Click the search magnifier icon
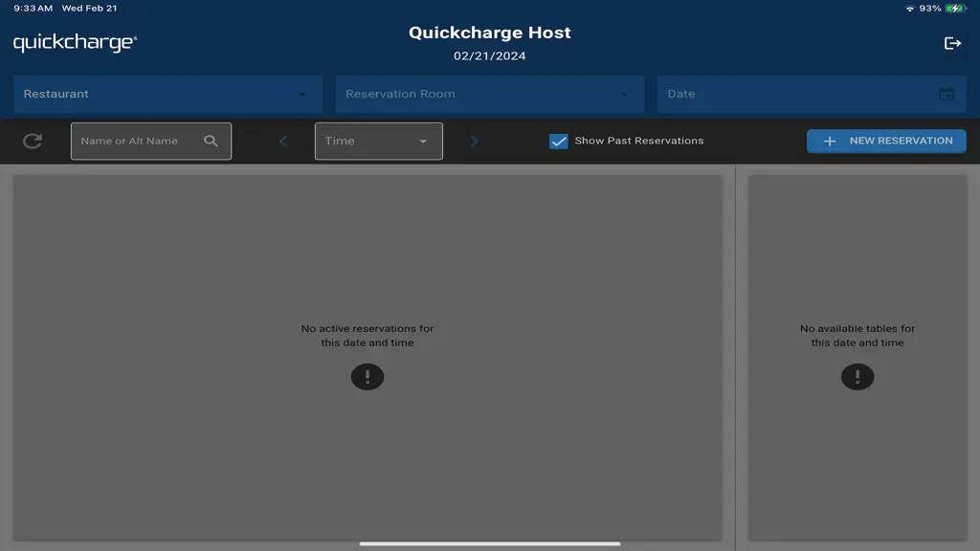 (x=212, y=142)
